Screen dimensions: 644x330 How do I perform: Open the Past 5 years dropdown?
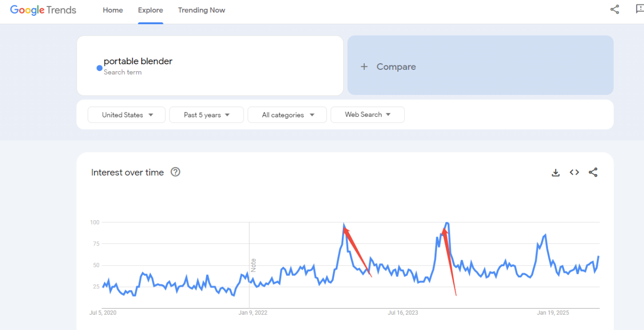(x=207, y=115)
